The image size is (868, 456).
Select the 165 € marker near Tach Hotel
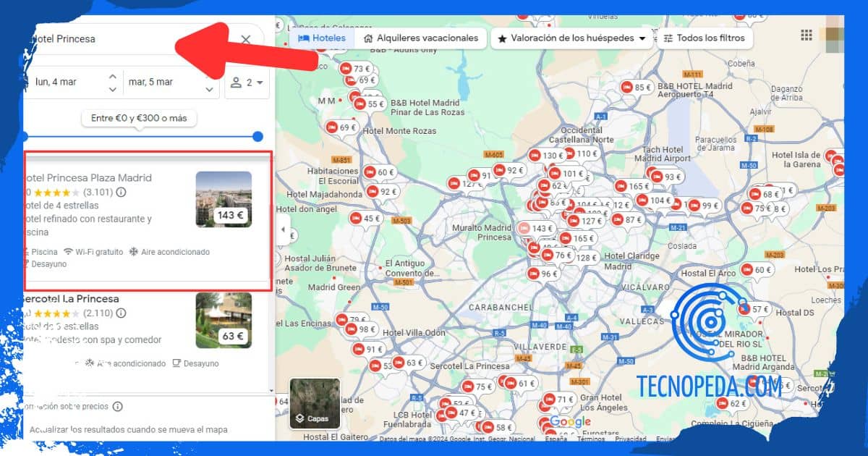[x=633, y=186]
